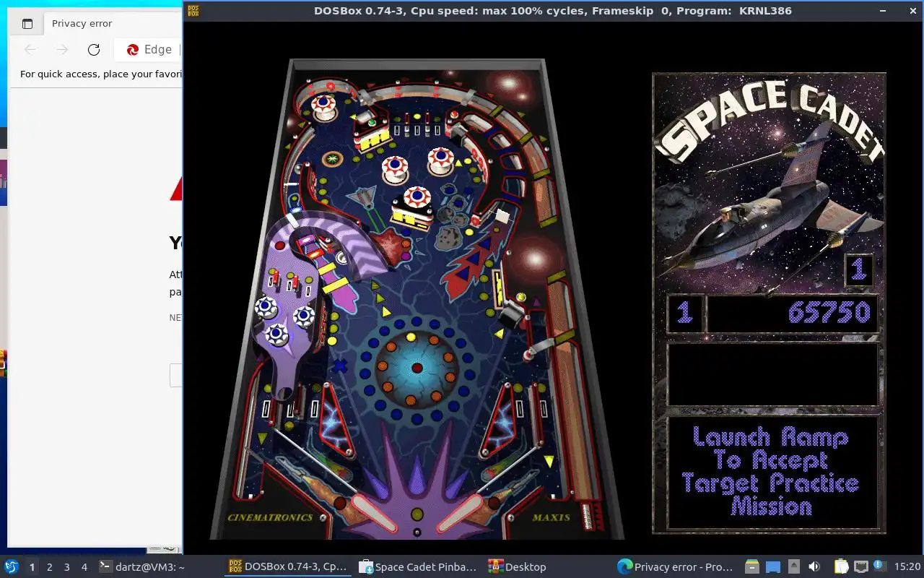The image size is (924, 578).
Task: Click the player number 1 beside score
Action: (x=684, y=314)
